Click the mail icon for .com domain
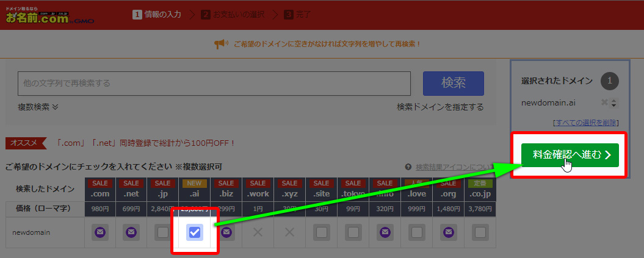The image size is (644, 258). click(100, 232)
